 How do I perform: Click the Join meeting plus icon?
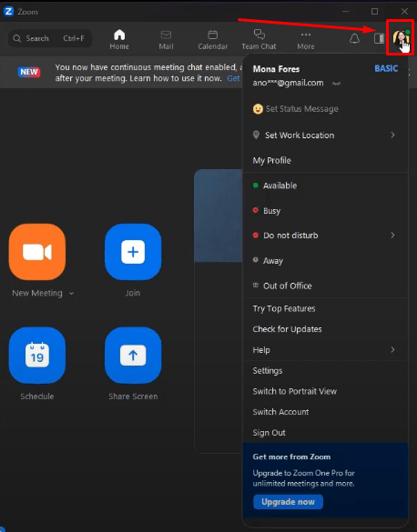[133, 252]
